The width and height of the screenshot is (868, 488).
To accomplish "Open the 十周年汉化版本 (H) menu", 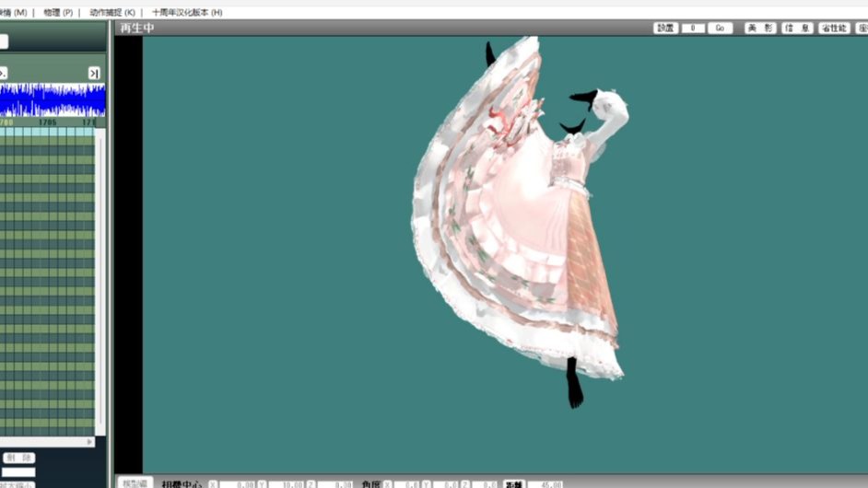I will (x=187, y=12).
